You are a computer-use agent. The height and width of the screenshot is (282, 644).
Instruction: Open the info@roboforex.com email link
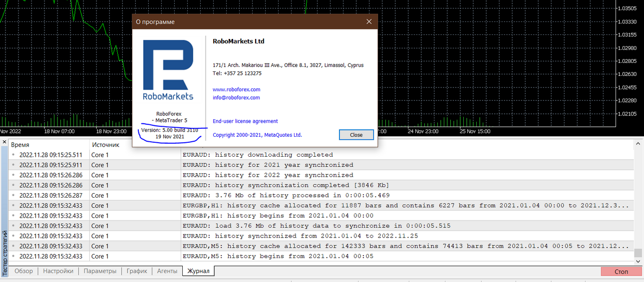(236, 98)
